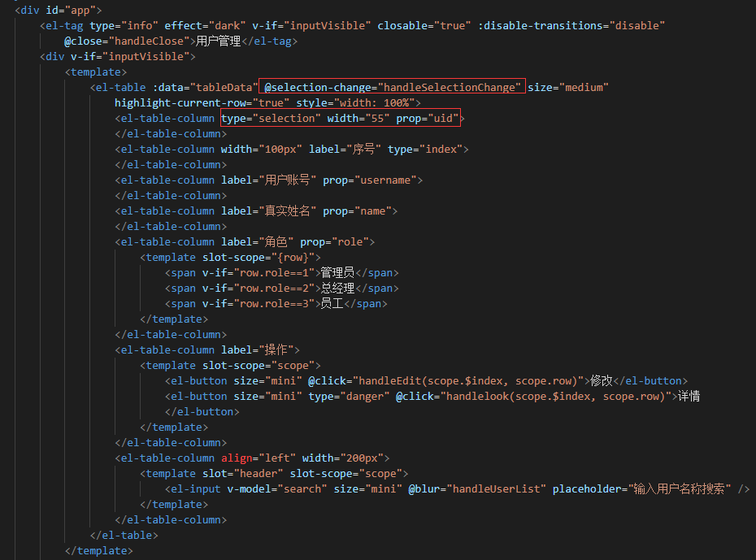Click the style="width: 100%" attribute
Screen dimensions: 756x560
355,102
